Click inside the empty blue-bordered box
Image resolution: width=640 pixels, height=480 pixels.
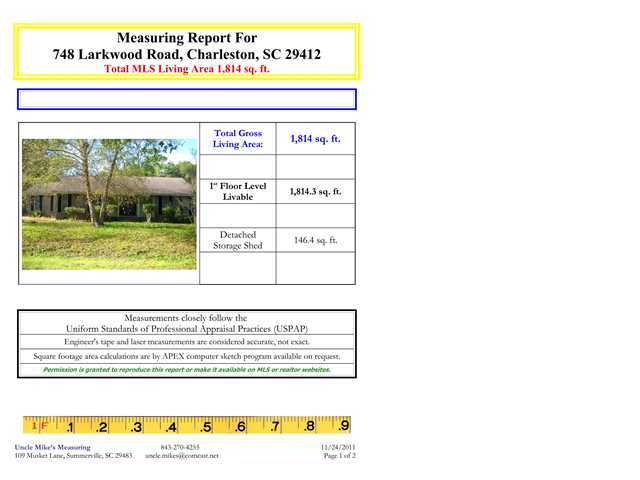187,99
